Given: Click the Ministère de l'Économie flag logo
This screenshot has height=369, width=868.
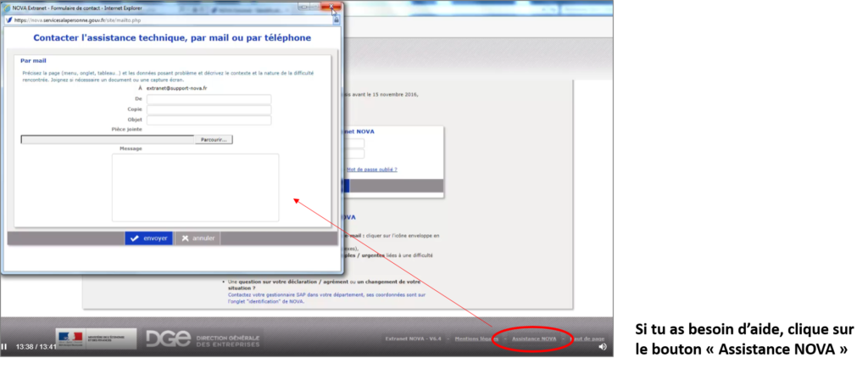Looking at the screenshot, I should [x=97, y=338].
